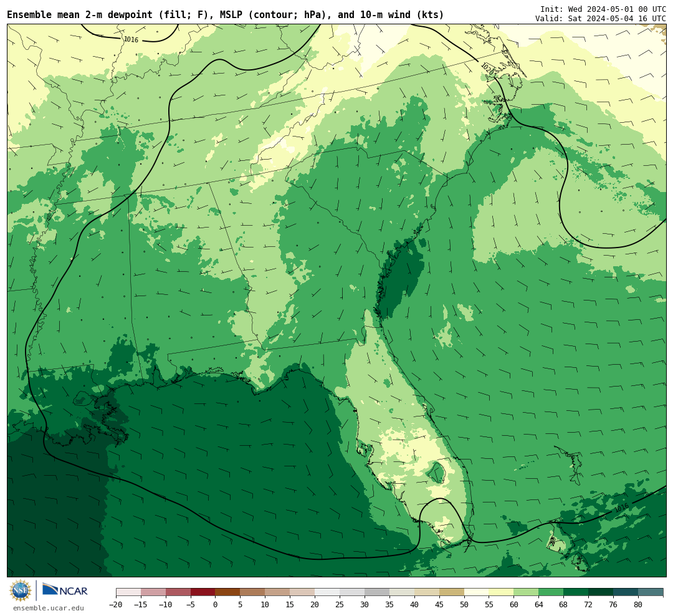Pick the brown swatch between 0 and 5

pyautogui.click(x=228, y=592)
